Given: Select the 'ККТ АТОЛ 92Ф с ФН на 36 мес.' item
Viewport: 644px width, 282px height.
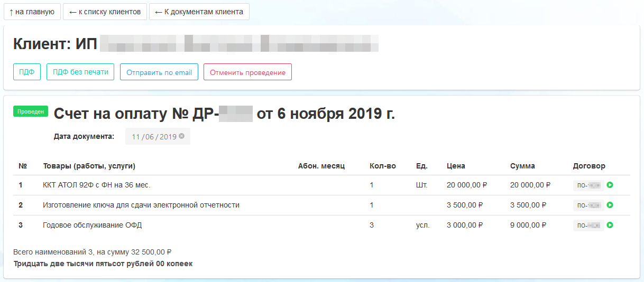Looking at the screenshot, I should pyautogui.click(x=97, y=185).
